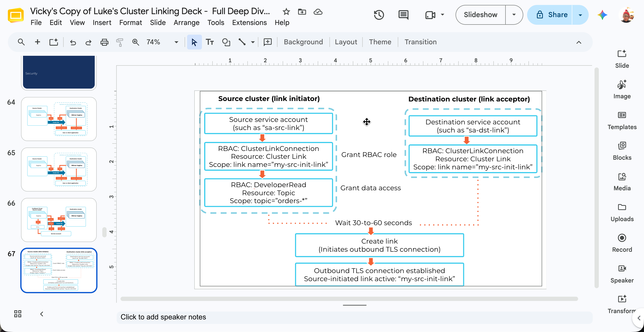Select the shape tool icon
This screenshot has height=332, width=644.
pos(226,42)
